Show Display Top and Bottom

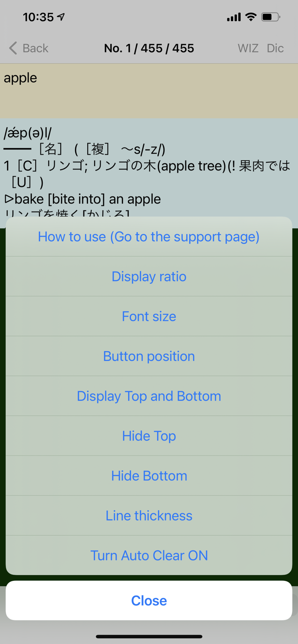click(149, 396)
